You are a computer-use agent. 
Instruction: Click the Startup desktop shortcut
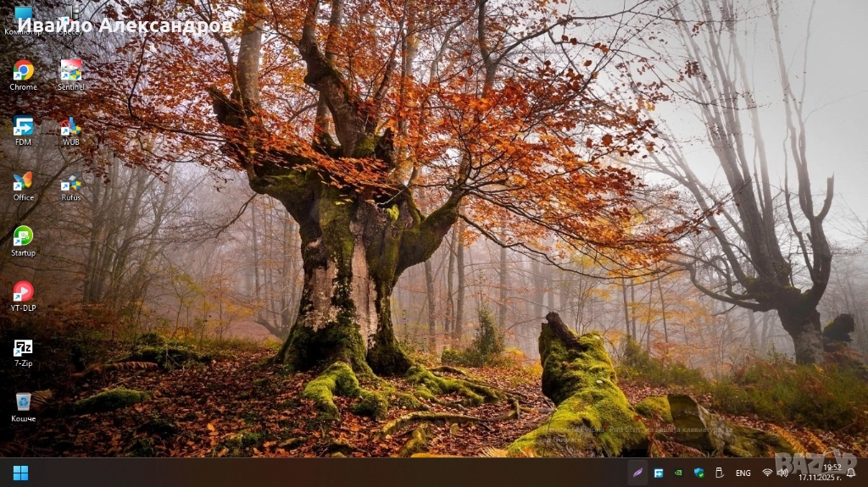click(23, 237)
